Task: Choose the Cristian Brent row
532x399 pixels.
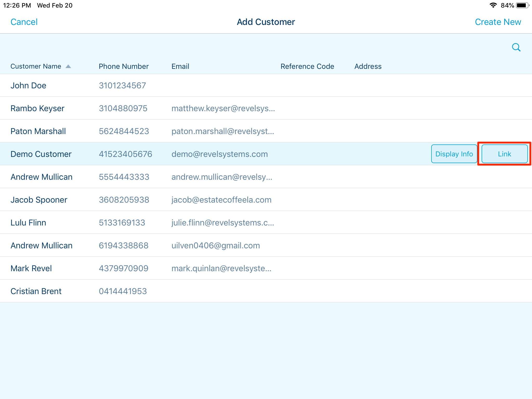Action: click(36, 291)
